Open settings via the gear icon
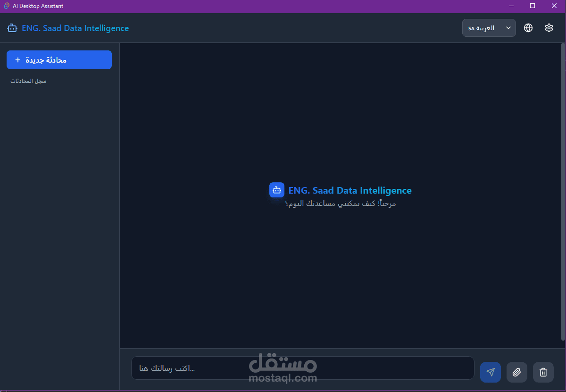Screen dimensions: 566x392 coord(549,28)
